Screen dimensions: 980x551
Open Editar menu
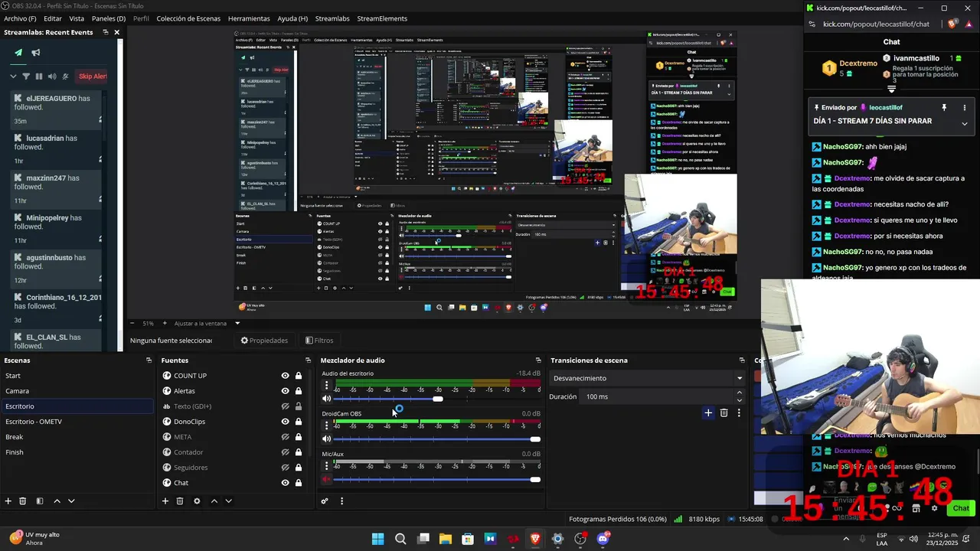(x=53, y=18)
